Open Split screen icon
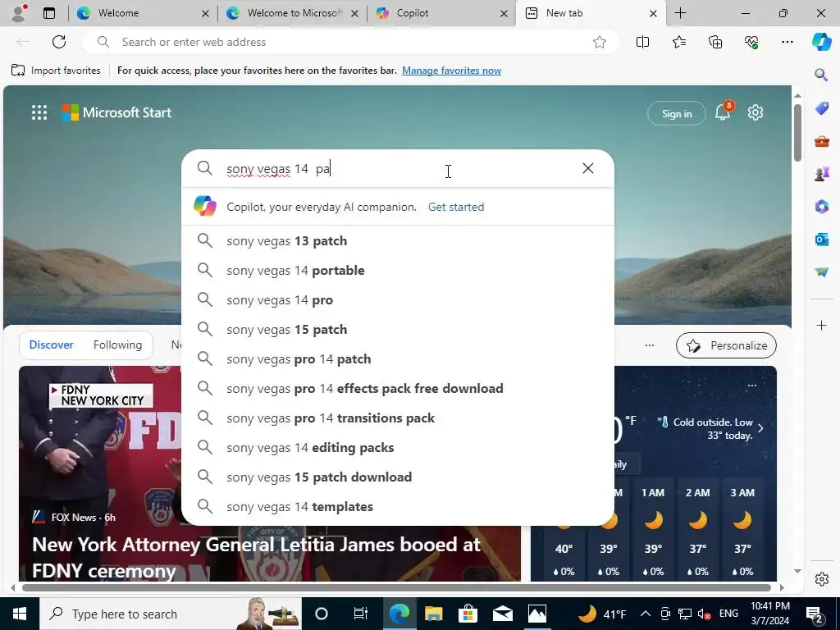 point(642,42)
